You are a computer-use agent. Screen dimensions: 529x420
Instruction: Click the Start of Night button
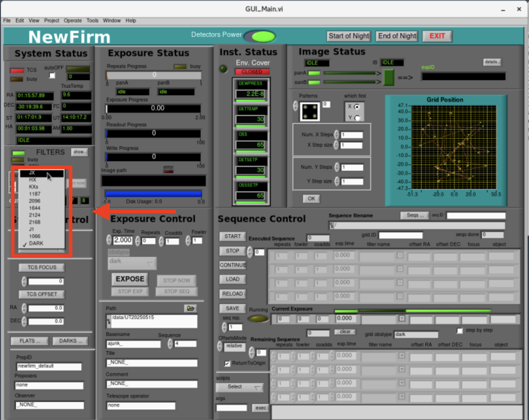(x=349, y=36)
